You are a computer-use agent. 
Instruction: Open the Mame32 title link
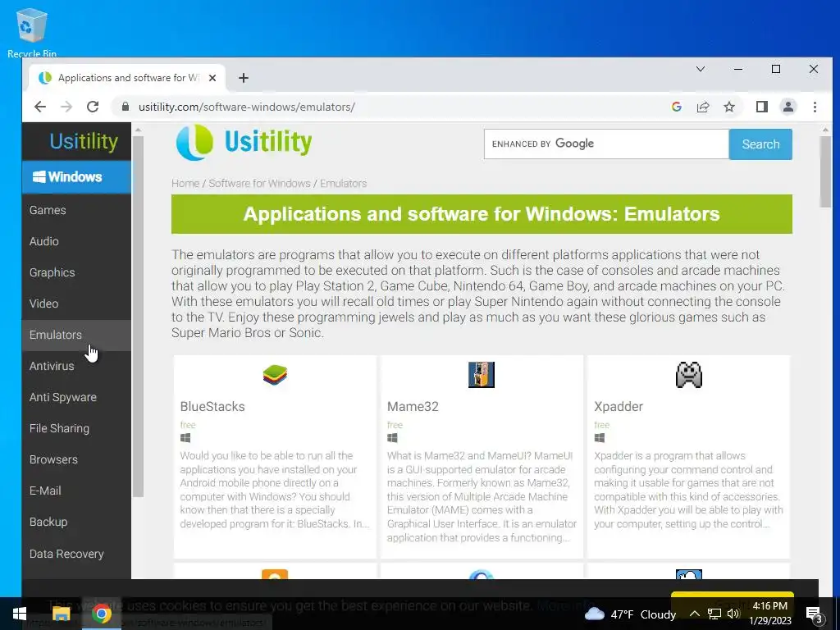click(x=413, y=407)
